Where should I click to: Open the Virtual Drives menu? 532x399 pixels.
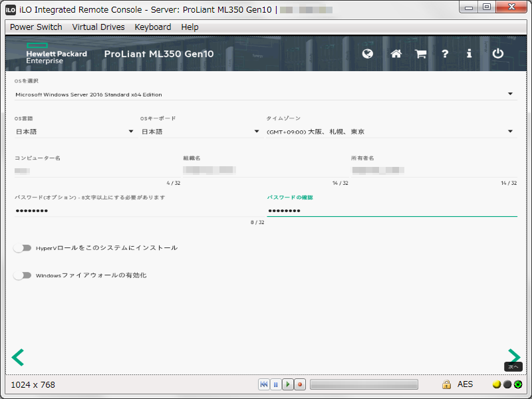point(98,27)
